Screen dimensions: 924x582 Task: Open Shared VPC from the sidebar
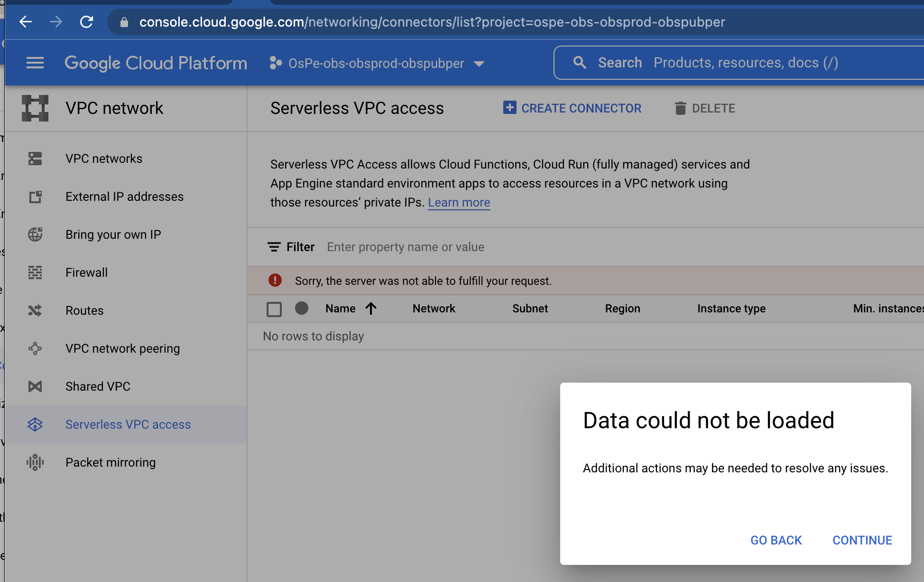(98, 386)
